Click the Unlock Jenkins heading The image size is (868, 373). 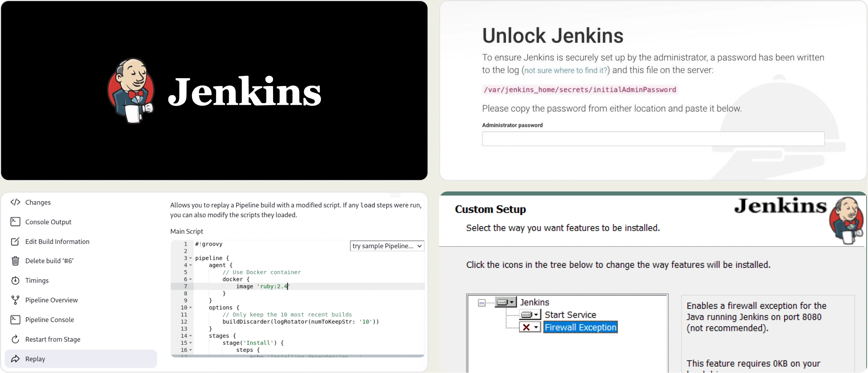552,36
